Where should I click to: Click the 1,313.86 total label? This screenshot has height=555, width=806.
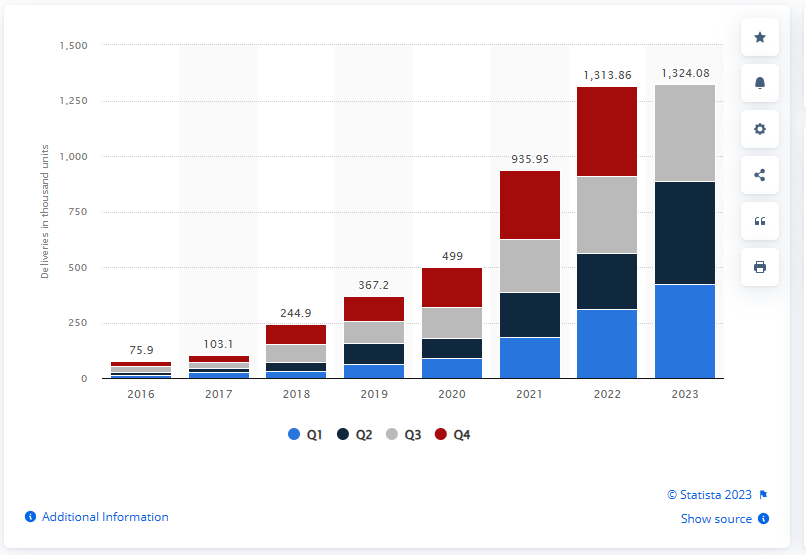click(x=607, y=76)
